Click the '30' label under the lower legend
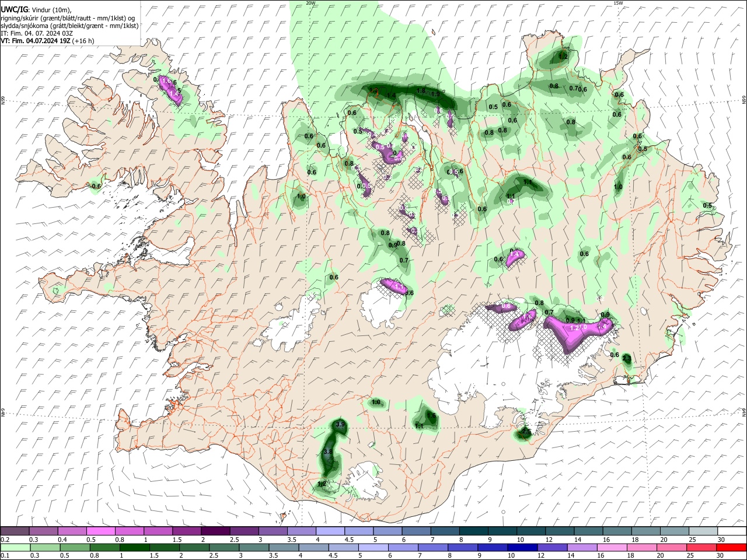This screenshot has height=560, width=747. tap(721, 556)
